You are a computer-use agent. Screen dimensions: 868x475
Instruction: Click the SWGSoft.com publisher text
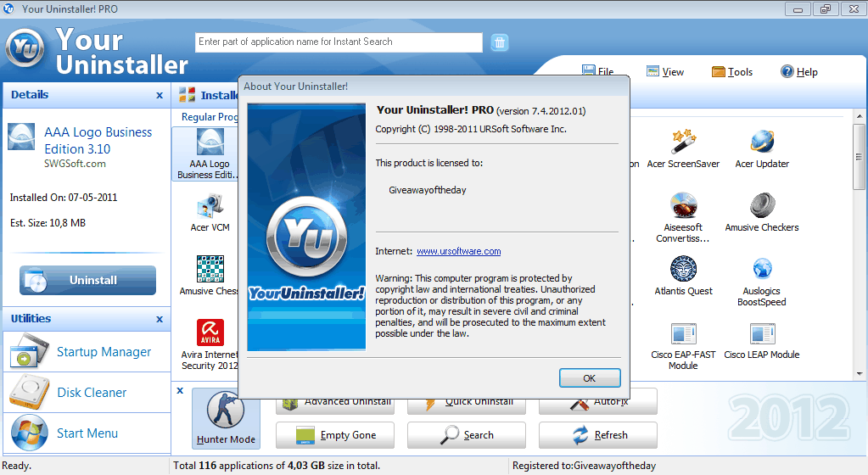tap(75, 164)
